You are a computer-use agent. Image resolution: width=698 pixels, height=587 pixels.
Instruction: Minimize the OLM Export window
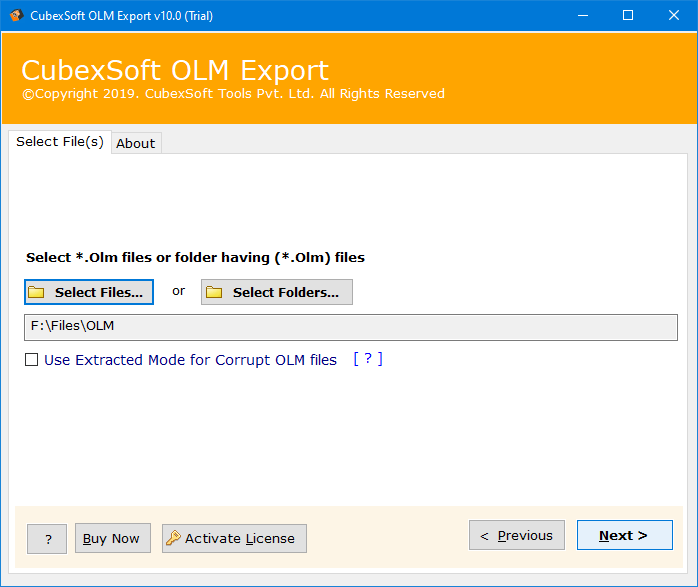coord(582,15)
